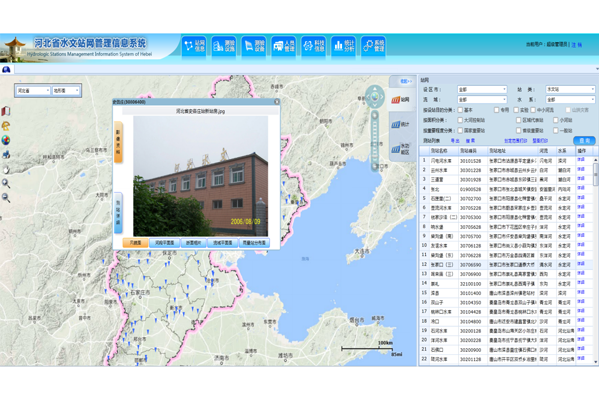Select the 断面图例 tab under photo
Screen dimensions: 600x400
193,243
